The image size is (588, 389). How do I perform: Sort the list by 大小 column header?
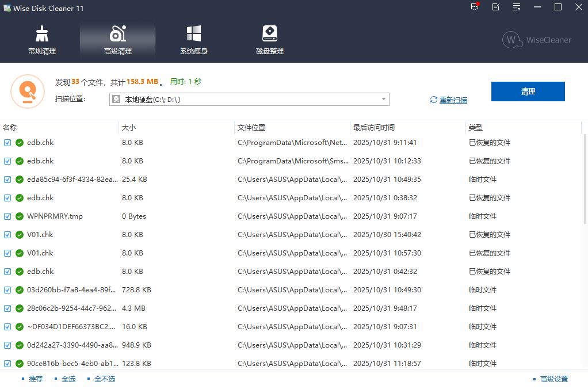coord(129,128)
